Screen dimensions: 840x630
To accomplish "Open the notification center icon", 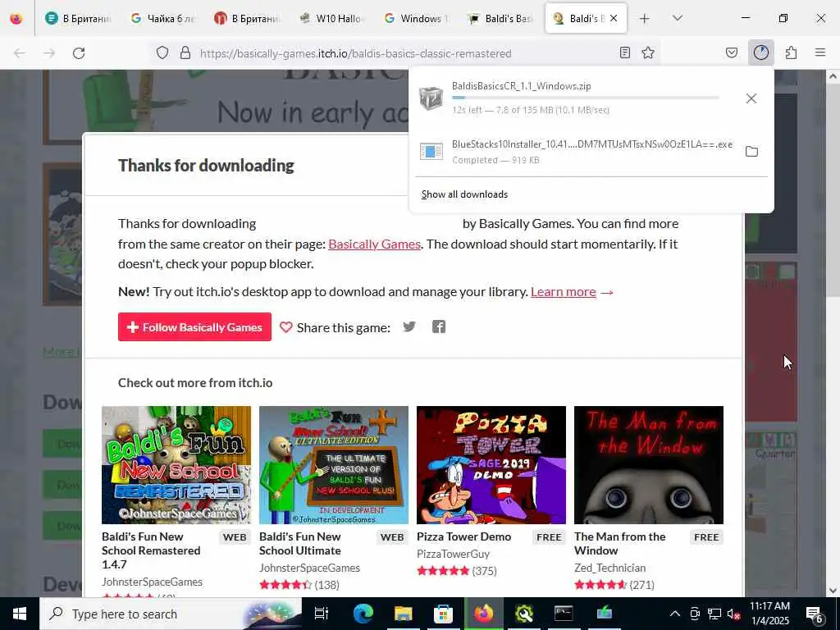I will click(814, 614).
